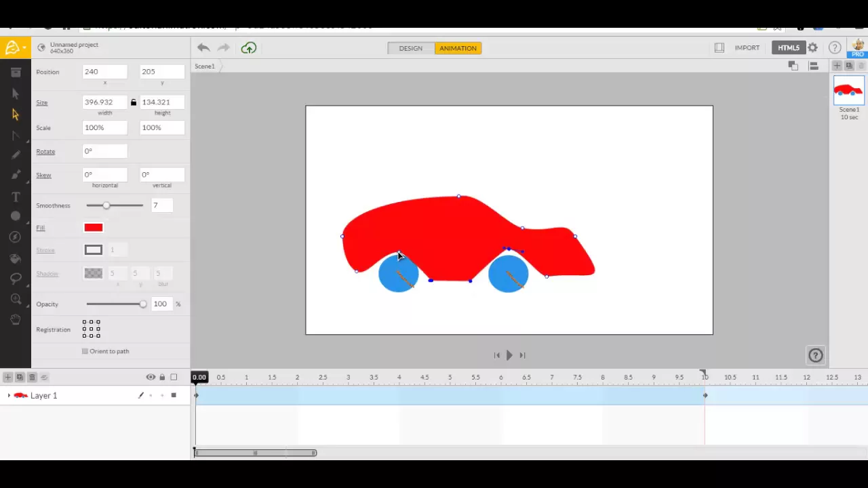Select the yellow direct selection arrow tool
Screen dimensions: 868x488
16,115
